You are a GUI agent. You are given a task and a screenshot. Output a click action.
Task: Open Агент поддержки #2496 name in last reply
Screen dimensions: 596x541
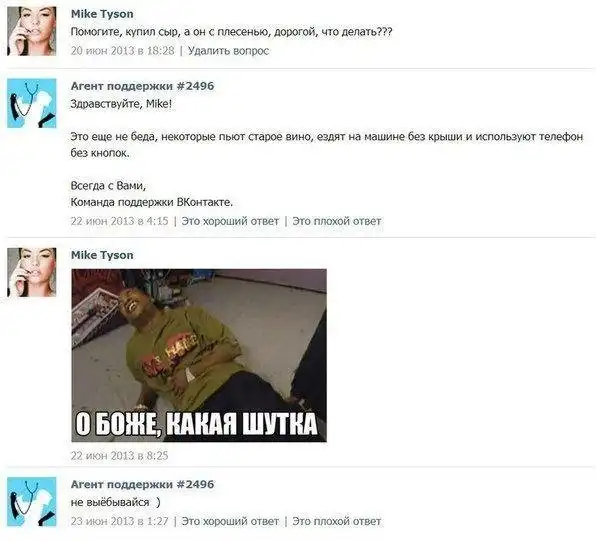(x=143, y=485)
